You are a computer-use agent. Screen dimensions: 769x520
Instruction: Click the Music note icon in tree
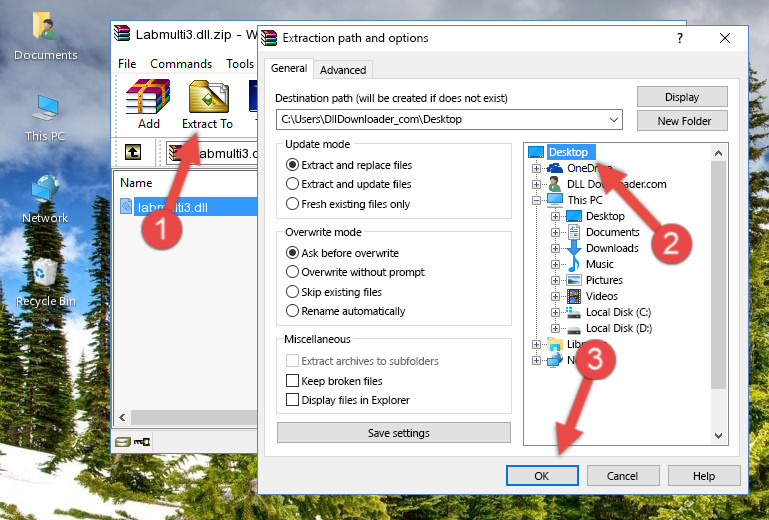574,264
